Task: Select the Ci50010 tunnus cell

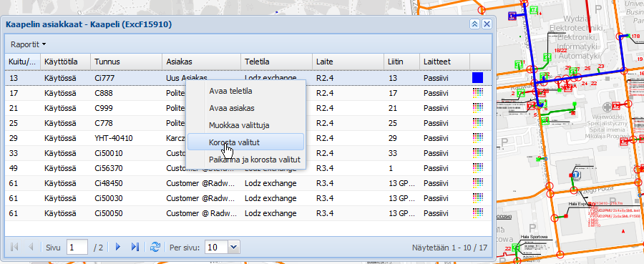Action: click(x=126, y=153)
